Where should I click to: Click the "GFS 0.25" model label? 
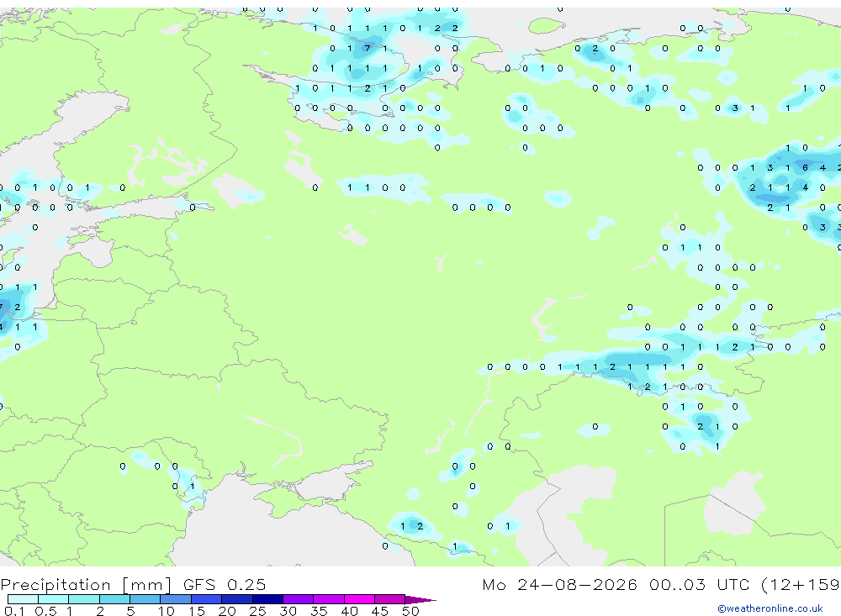(x=225, y=584)
